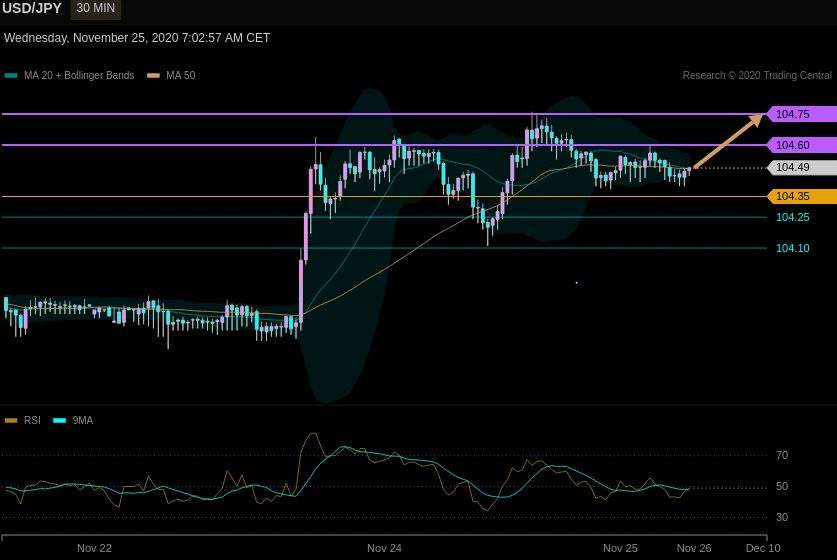Click the Nov 24 date axis label
Viewport: 837px width, 560px height.
point(384,548)
